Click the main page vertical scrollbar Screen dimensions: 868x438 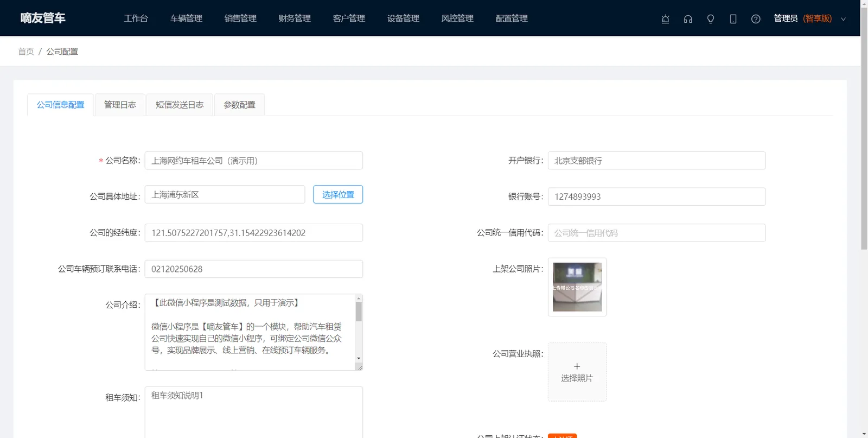click(864, 128)
